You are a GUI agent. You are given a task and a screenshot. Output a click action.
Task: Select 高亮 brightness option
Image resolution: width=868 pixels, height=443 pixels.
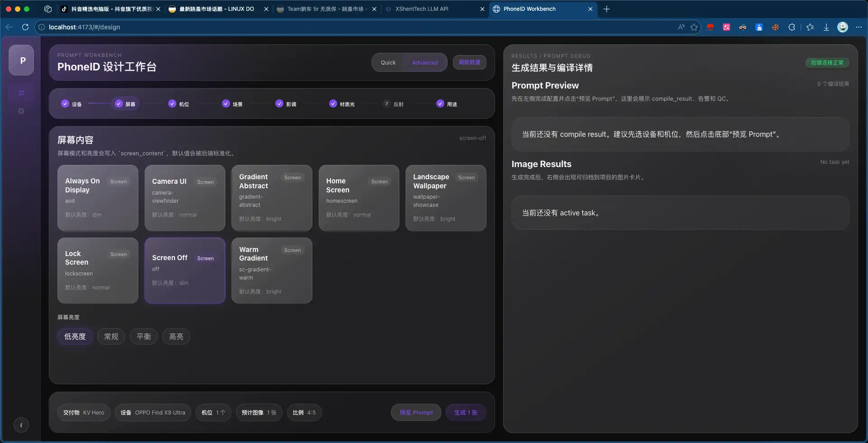[176, 336]
